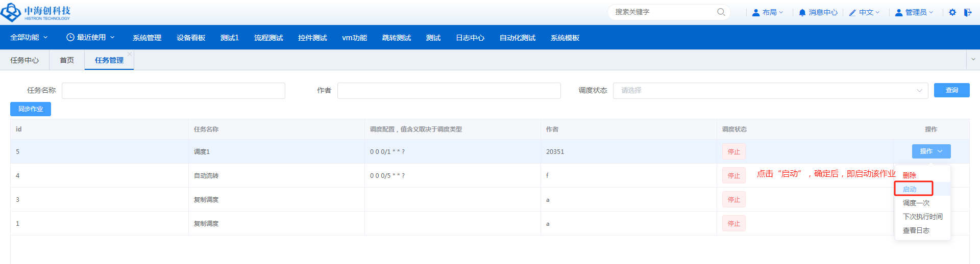Click the search magnifier icon
The width and height of the screenshot is (980, 264).
pyautogui.click(x=721, y=12)
